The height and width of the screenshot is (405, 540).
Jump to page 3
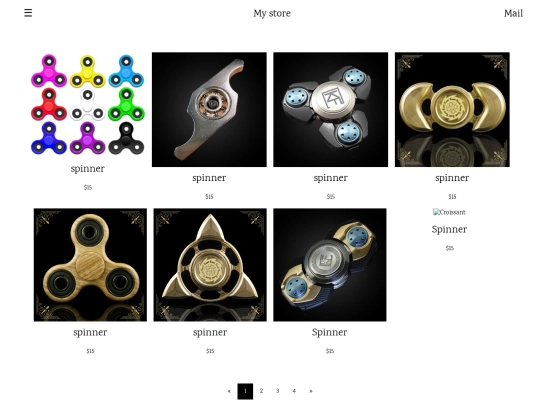(278, 391)
